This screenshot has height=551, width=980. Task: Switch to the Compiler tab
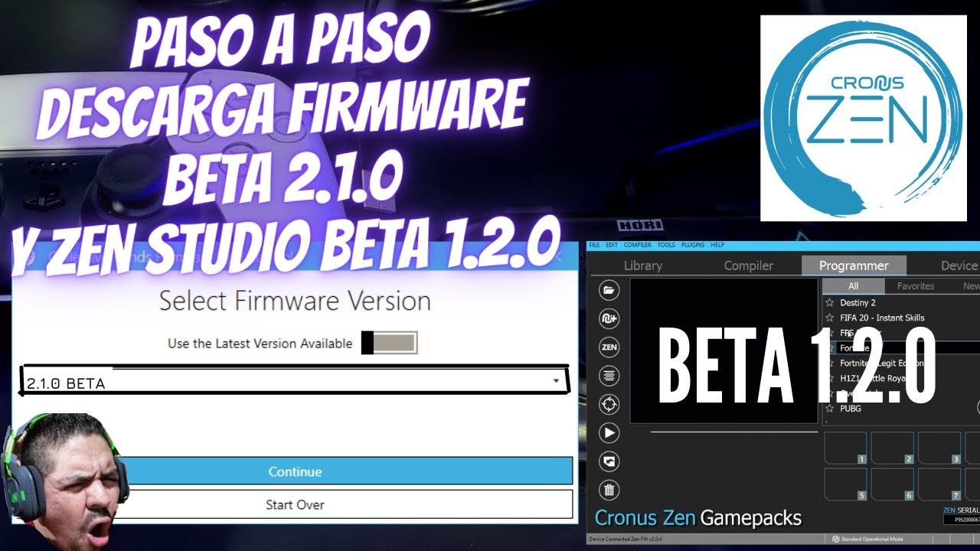[749, 266]
